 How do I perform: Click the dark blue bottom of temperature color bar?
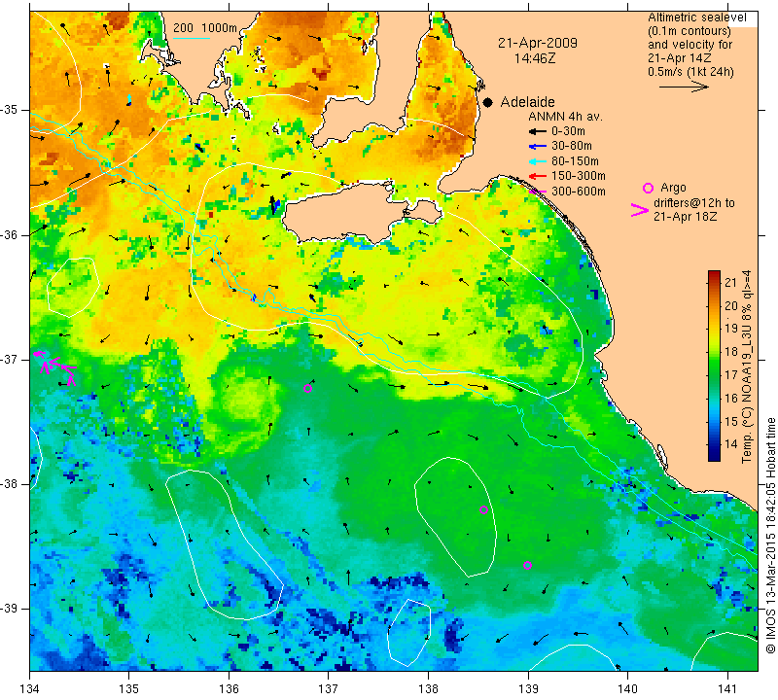[714, 457]
